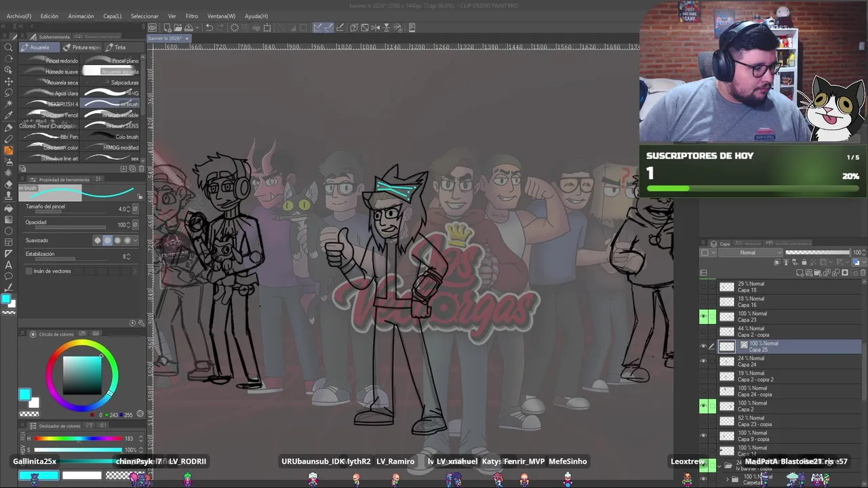Click the New raster layer icon
The width and height of the screenshot is (868, 488).
coord(801,272)
